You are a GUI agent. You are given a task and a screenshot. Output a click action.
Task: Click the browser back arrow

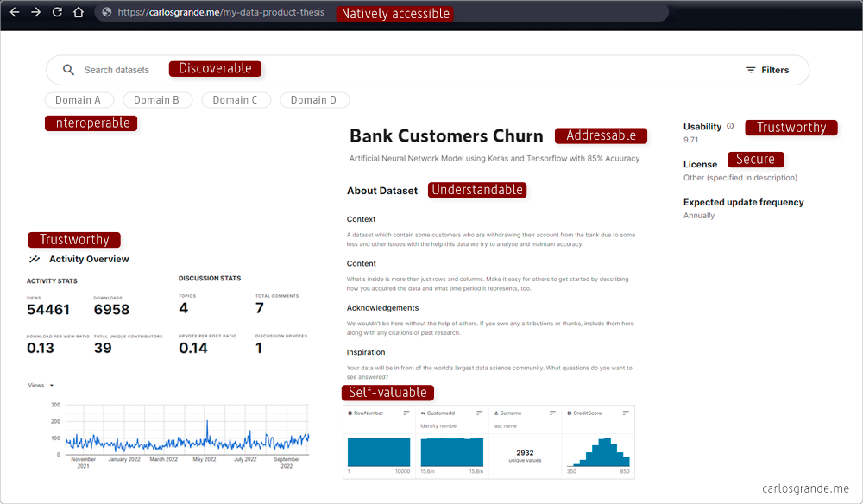pyautogui.click(x=15, y=12)
